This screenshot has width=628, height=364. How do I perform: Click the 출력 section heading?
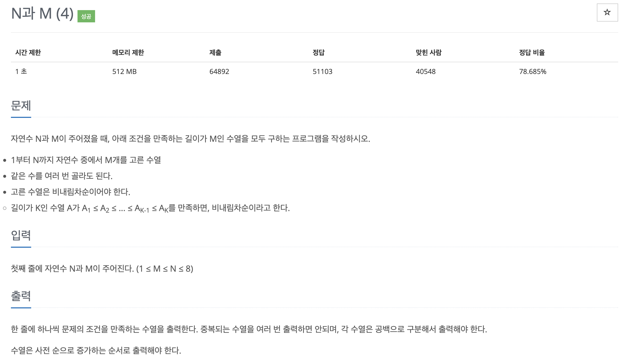[x=21, y=296]
